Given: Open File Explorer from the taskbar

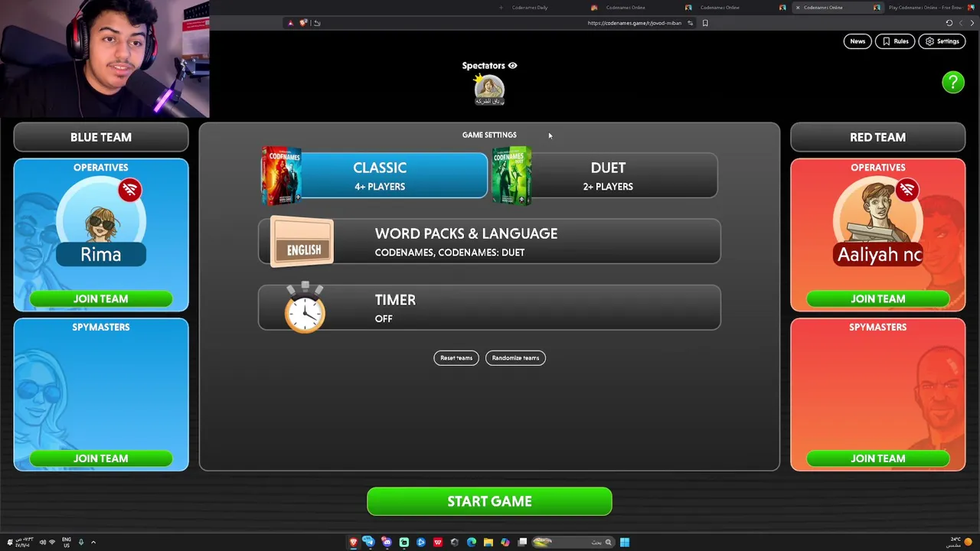Looking at the screenshot, I should 488,542.
